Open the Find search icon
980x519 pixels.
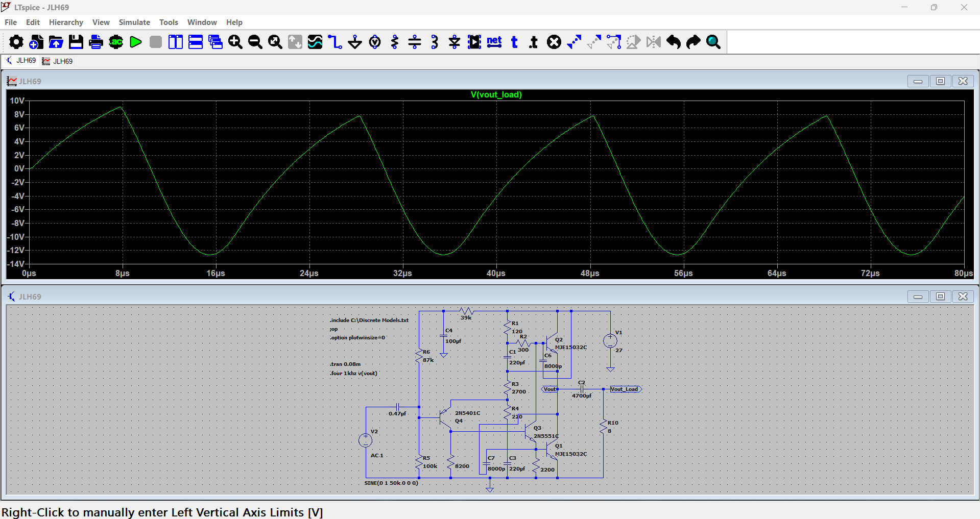click(713, 42)
